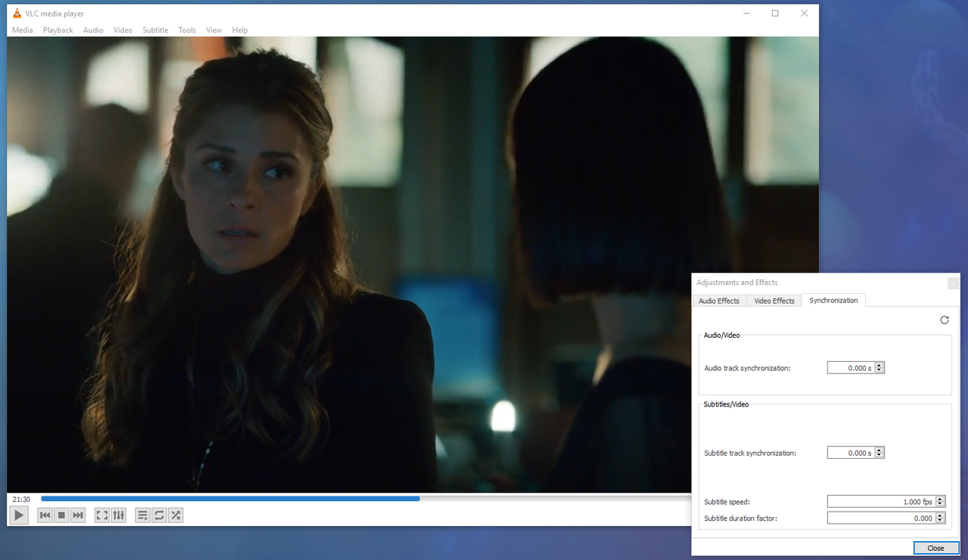Minimize the VLC window
Image resolution: width=968 pixels, height=560 pixels.
746,14
